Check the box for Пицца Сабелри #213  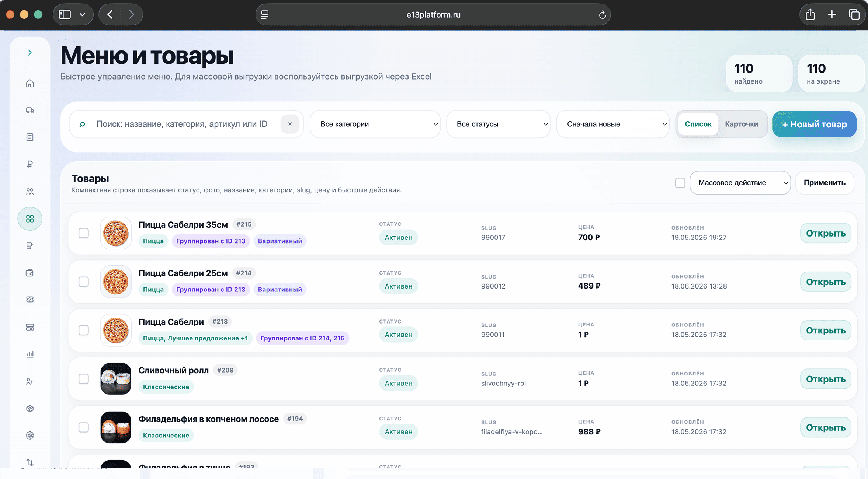(x=84, y=330)
